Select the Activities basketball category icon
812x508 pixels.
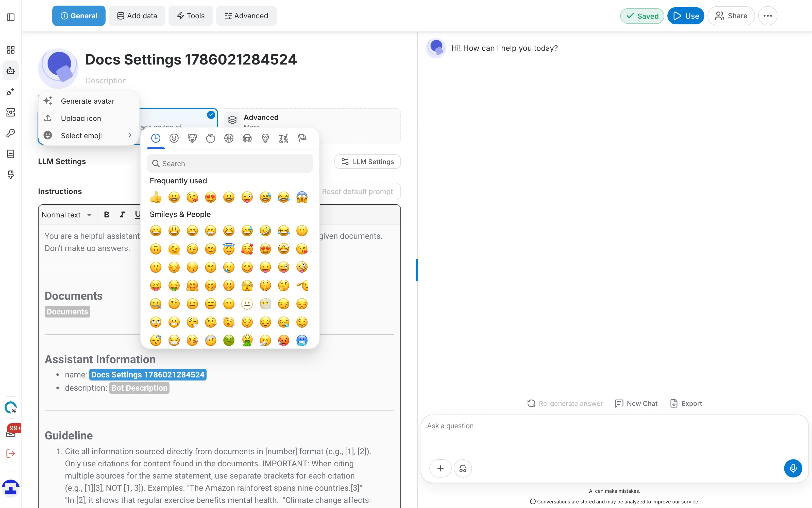tap(229, 138)
